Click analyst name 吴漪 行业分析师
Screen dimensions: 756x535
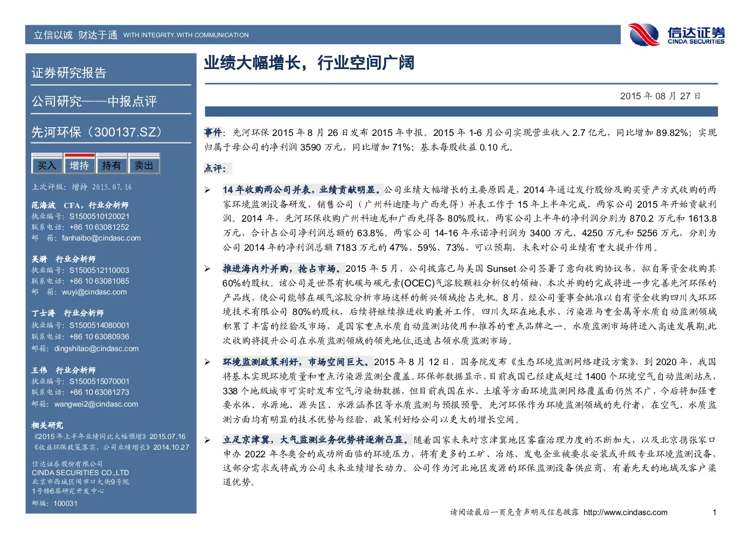click(x=64, y=259)
